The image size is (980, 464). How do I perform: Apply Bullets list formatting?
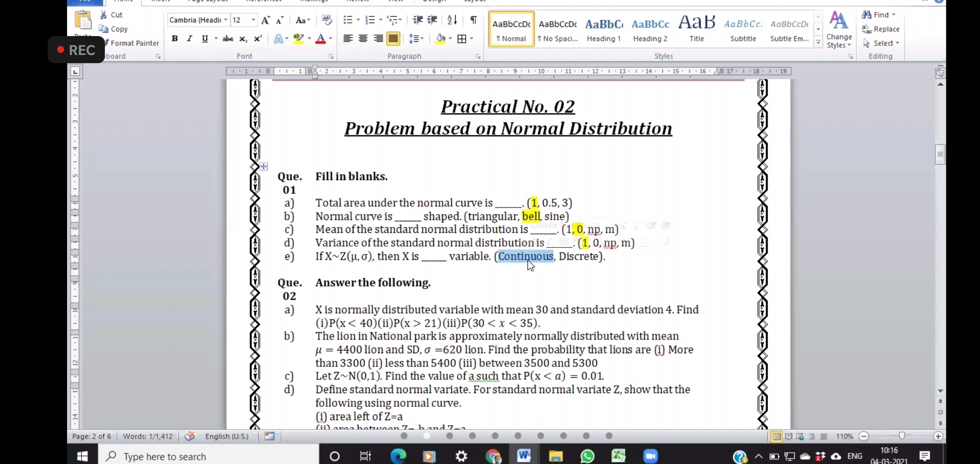(348, 20)
